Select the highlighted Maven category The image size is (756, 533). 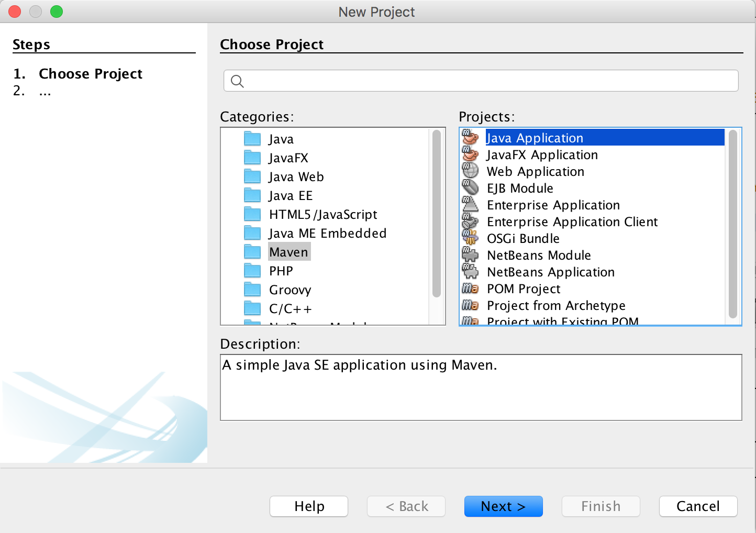click(x=289, y=252)
